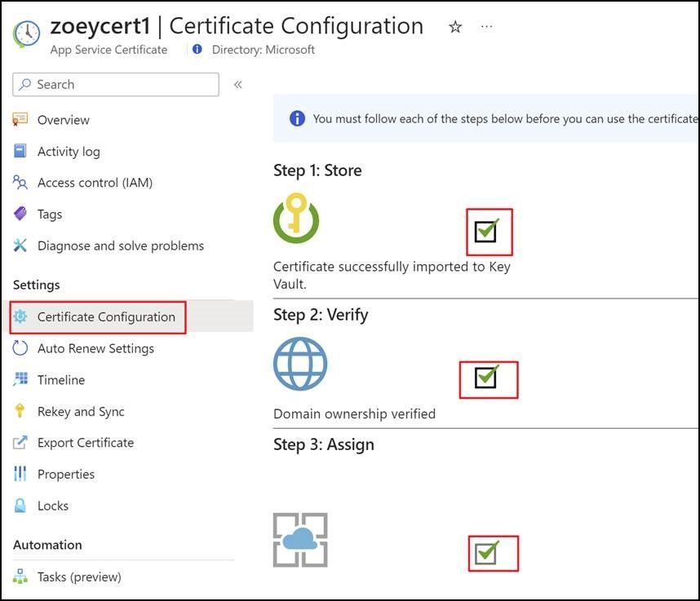Open the more options ellipsis menu
Image resolution: width=700 pixels, height=601 pixels.
click(x=486, y=27)
